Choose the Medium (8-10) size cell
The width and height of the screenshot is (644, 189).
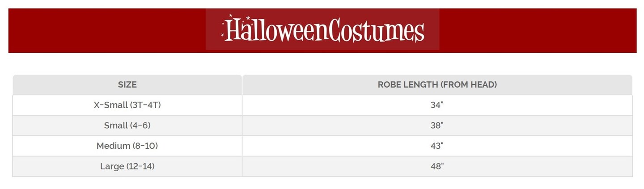click(127, 146)
